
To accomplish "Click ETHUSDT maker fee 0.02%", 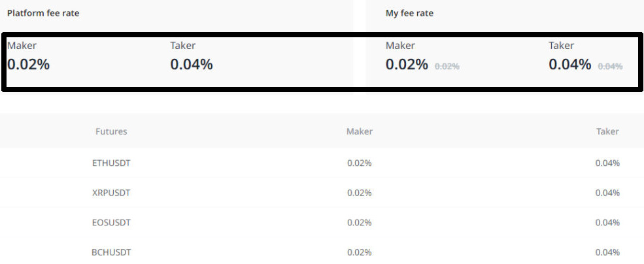I will [x=360, y=163].
